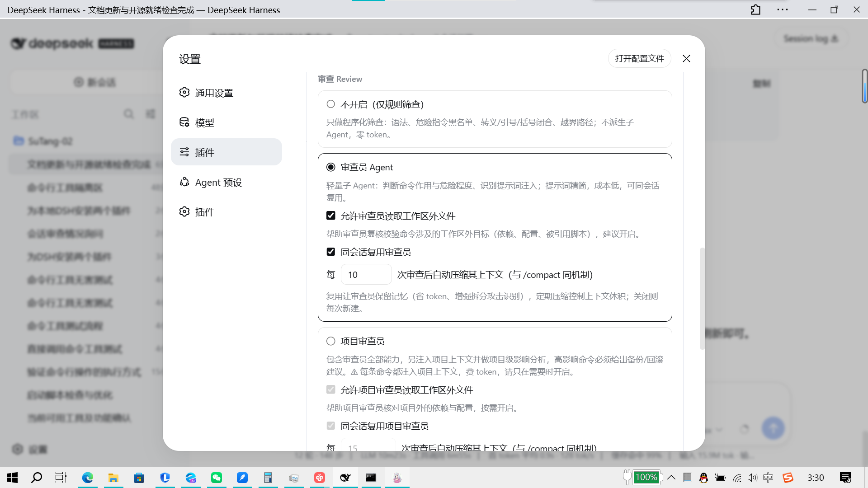Open the notification center icon
The width and height of the screenshot is (868, 488).
point(845,478)
